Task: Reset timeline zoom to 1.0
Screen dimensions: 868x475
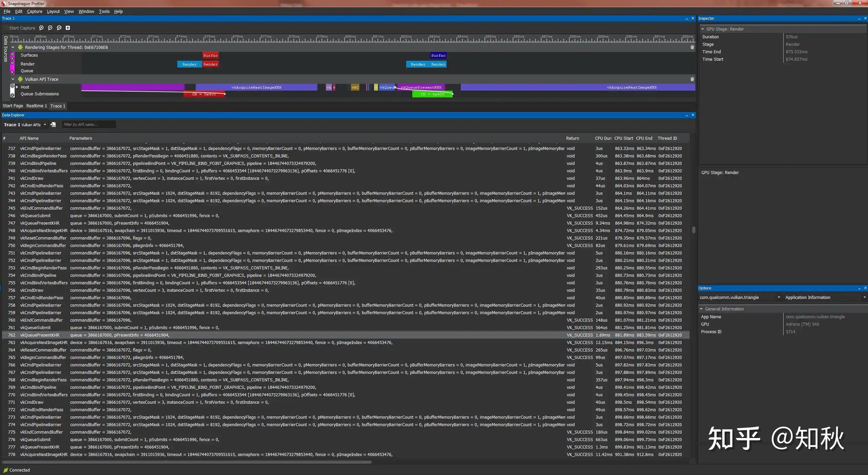Action: [59, 28]
